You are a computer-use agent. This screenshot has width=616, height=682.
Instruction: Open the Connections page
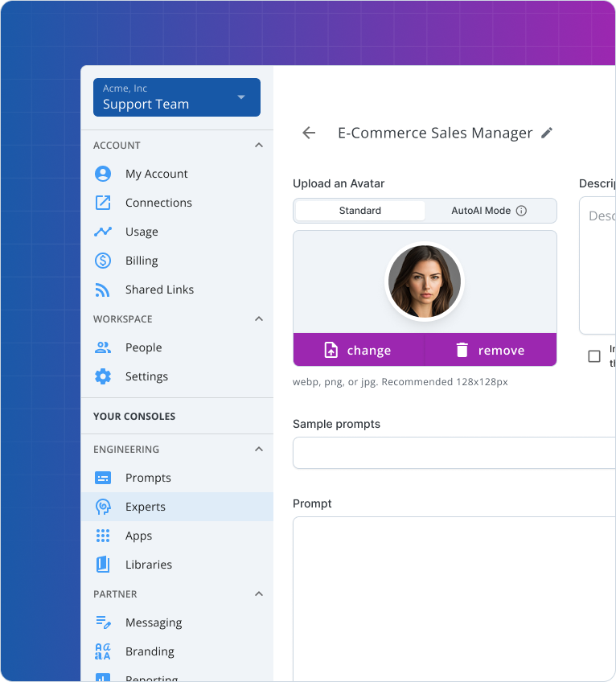[158, 203]
